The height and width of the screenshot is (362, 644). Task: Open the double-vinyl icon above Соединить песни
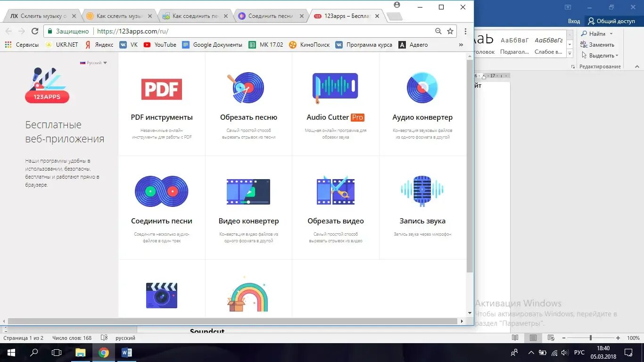pos(162,191)
